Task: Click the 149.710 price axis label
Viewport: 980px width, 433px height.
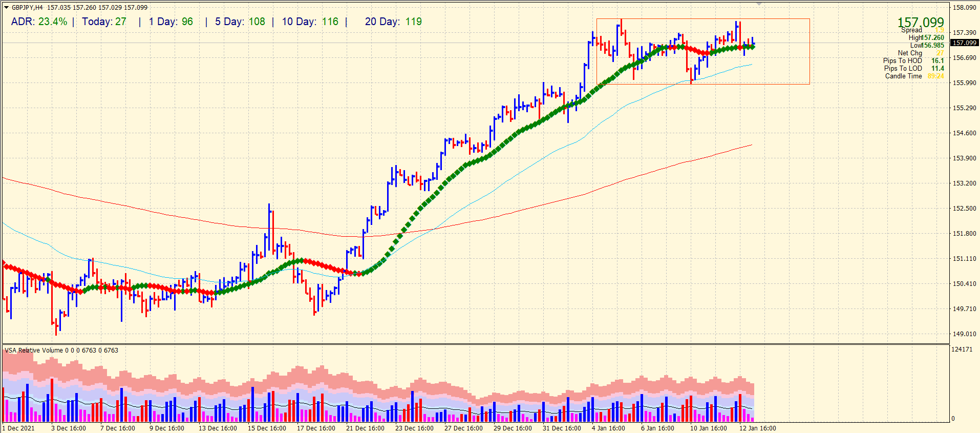Action: tap(964, 309)
